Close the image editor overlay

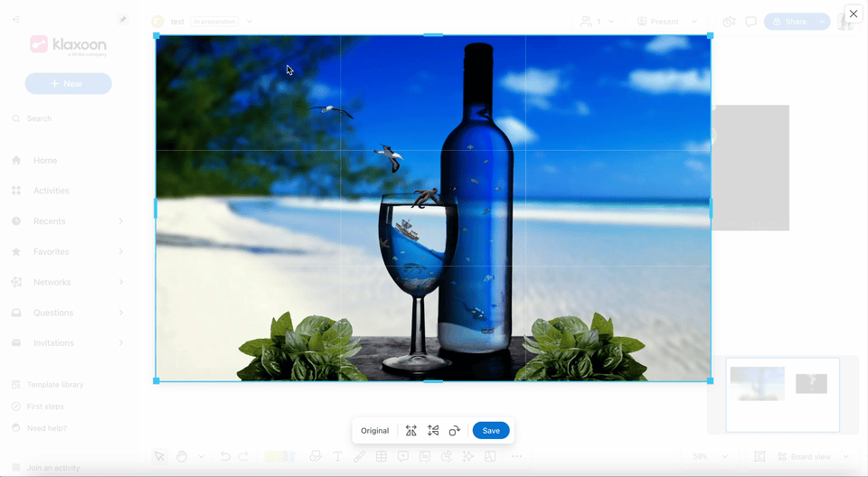tap(854, 14)
